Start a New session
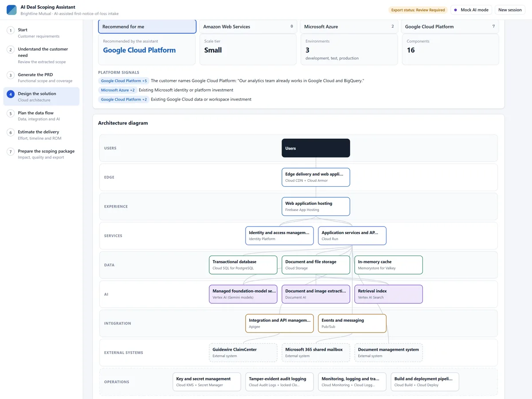Viewport: 532px width, 399px height. 510,10
